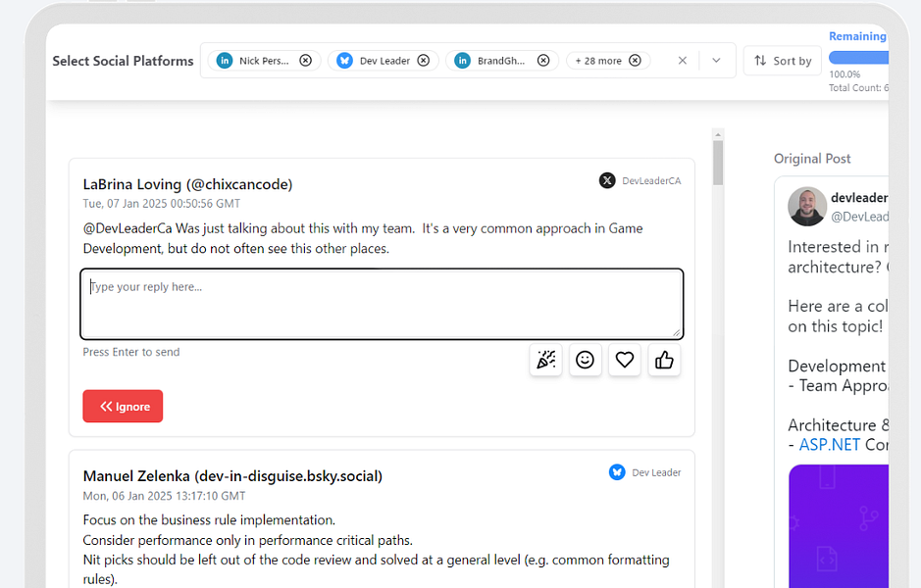Click the Press Enter to send hint
The height and width of the screenshot is (588, 921).
coord(131,352)
